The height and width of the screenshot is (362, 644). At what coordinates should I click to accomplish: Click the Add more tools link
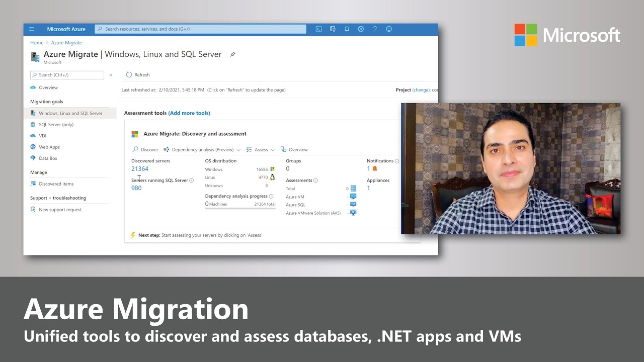pos(189,113)
